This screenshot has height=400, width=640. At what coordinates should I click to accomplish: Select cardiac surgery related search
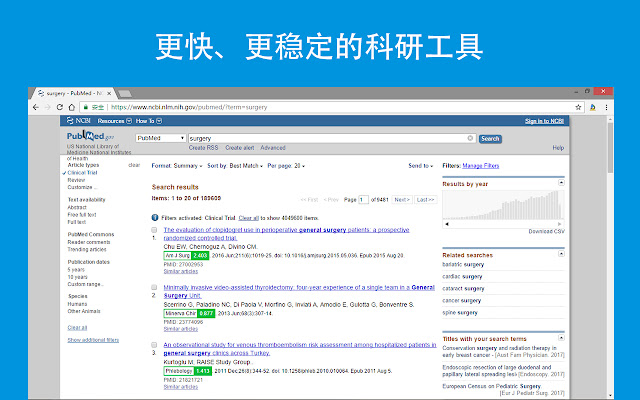[x=462, y=276]
